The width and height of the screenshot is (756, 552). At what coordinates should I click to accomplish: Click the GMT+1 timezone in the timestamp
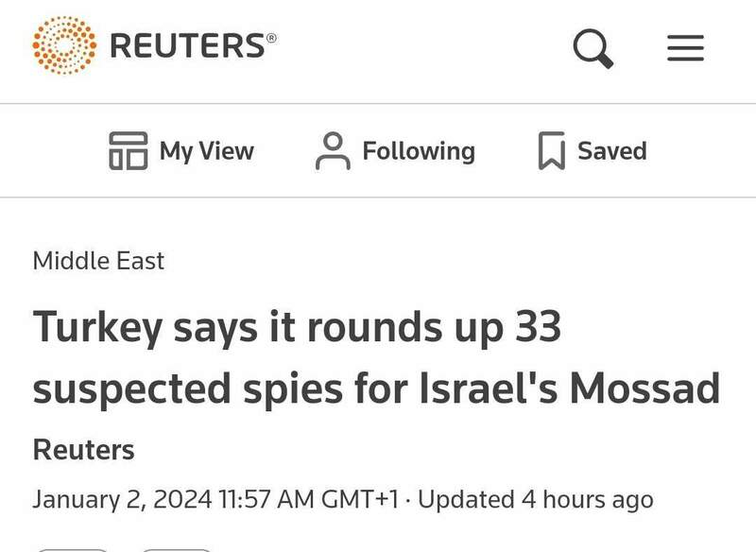click(x=363, y=499)
